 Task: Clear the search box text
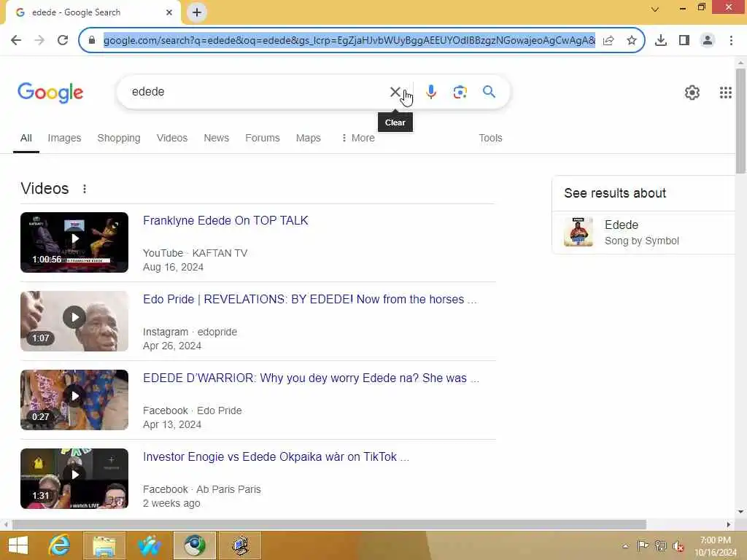point(395,92)
